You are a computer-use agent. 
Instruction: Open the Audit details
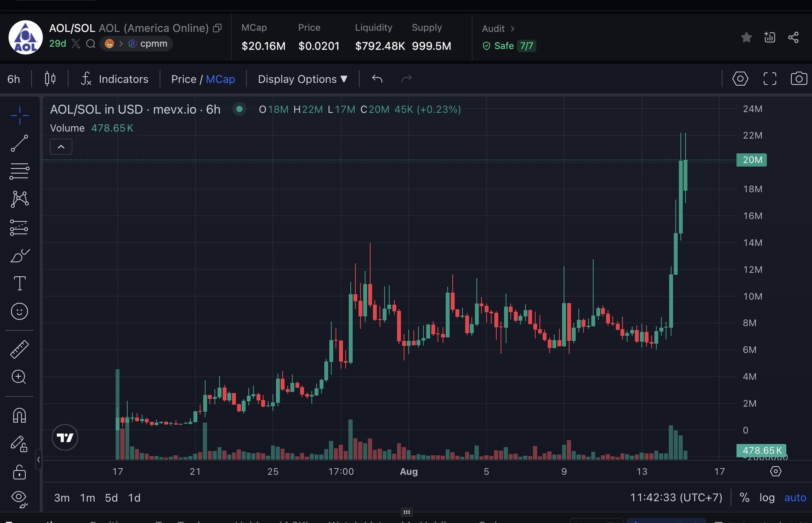tap(498, 29)
